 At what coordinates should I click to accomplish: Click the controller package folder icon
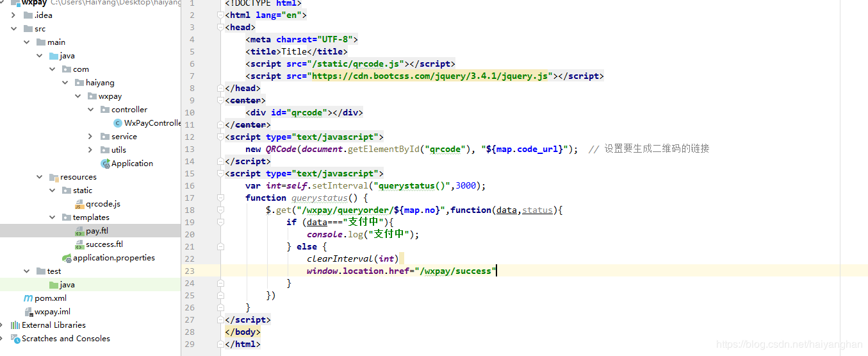pyautogui.click(x=105, y=110)
